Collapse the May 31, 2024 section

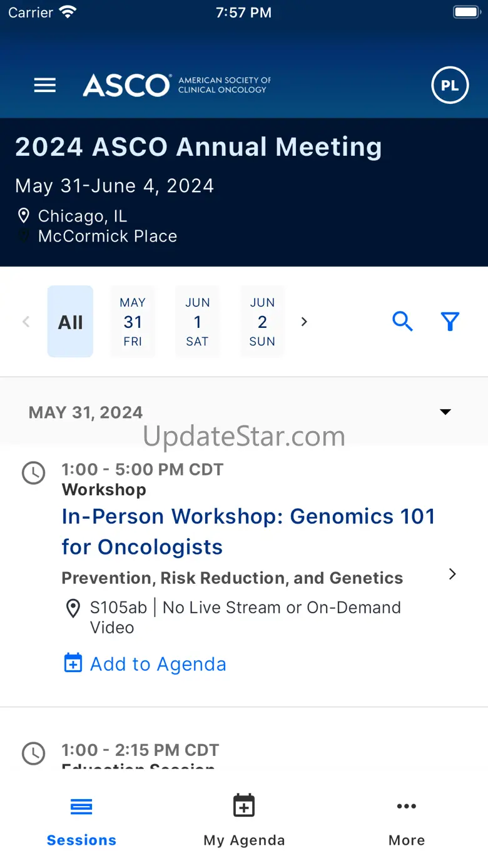445,412
